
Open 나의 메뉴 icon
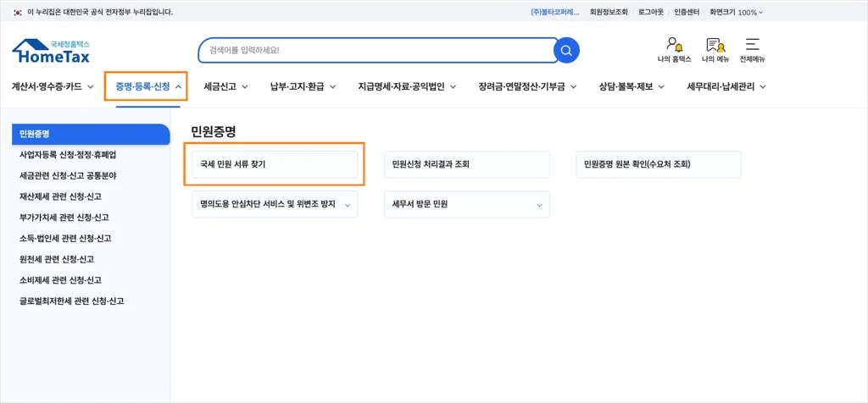(715, 50)
